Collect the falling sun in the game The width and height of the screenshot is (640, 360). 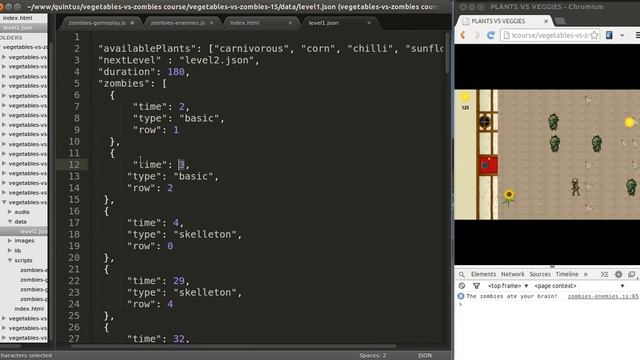pyautogui.click(x=630, y=122)
